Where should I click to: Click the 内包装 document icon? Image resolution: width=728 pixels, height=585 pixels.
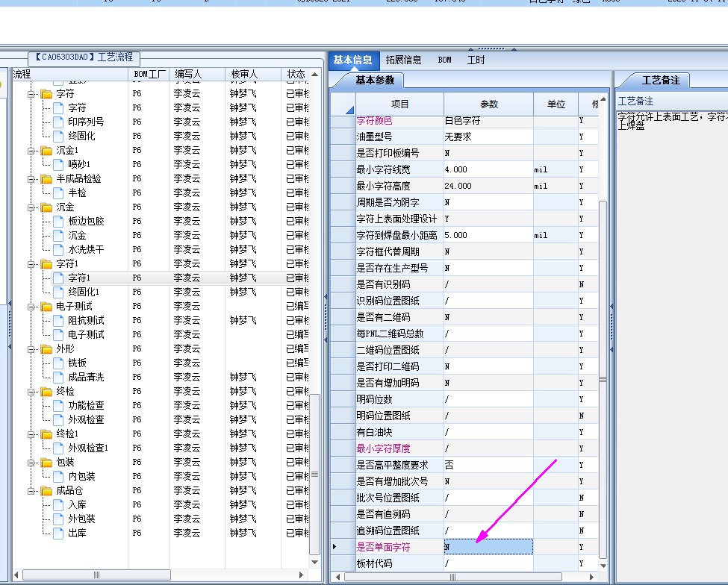tap(58, 477)
